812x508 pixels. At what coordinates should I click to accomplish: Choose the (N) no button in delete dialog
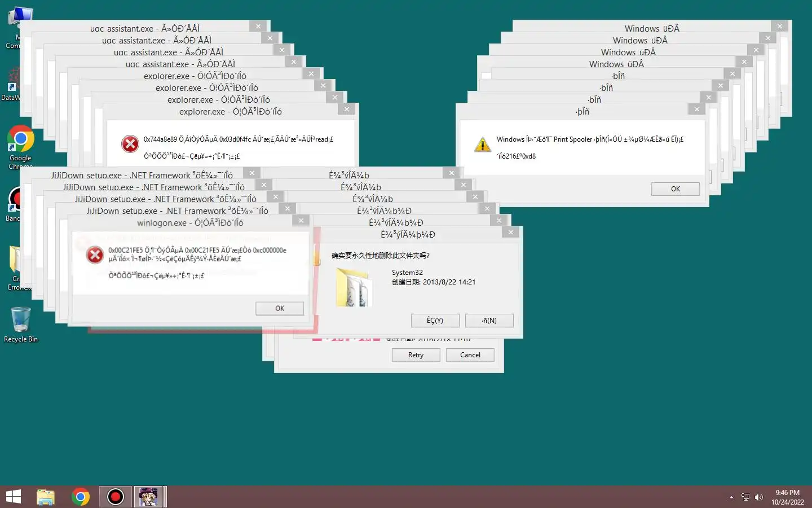pos(489,321)
